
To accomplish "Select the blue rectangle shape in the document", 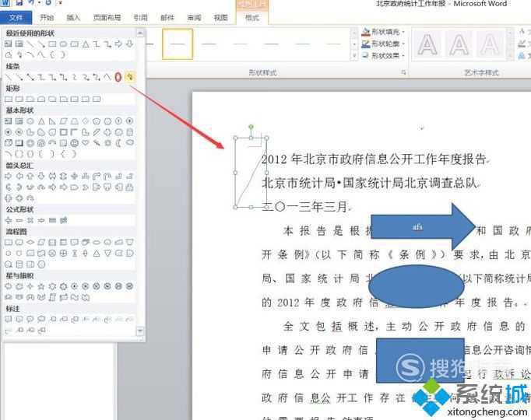I will (420, 361).
